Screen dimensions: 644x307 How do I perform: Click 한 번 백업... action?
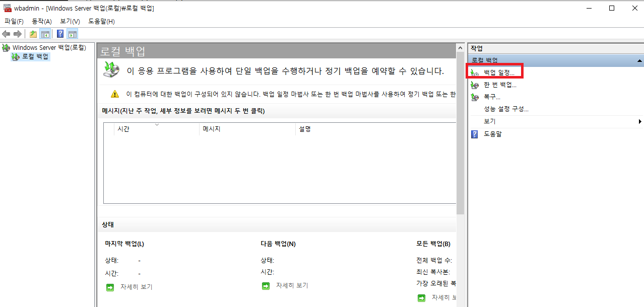point(500,85)
